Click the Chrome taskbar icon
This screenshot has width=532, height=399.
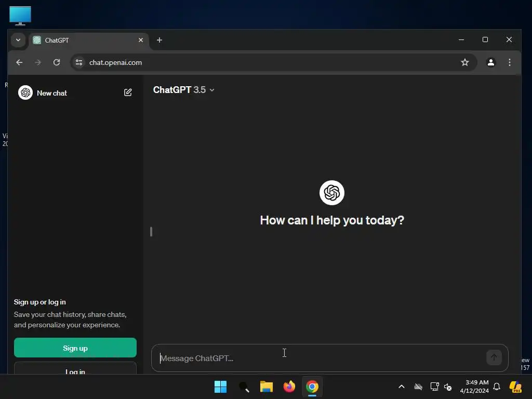pos(312,387)
